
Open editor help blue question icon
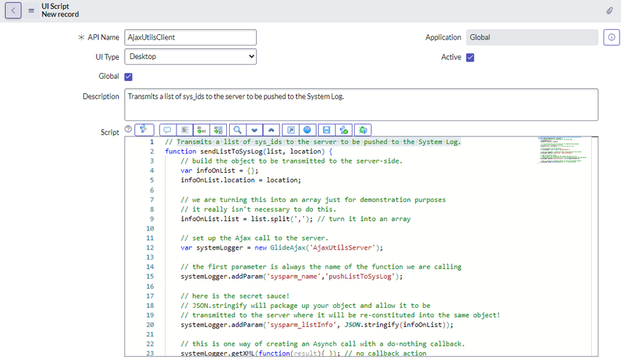click(x=307, y=130)
